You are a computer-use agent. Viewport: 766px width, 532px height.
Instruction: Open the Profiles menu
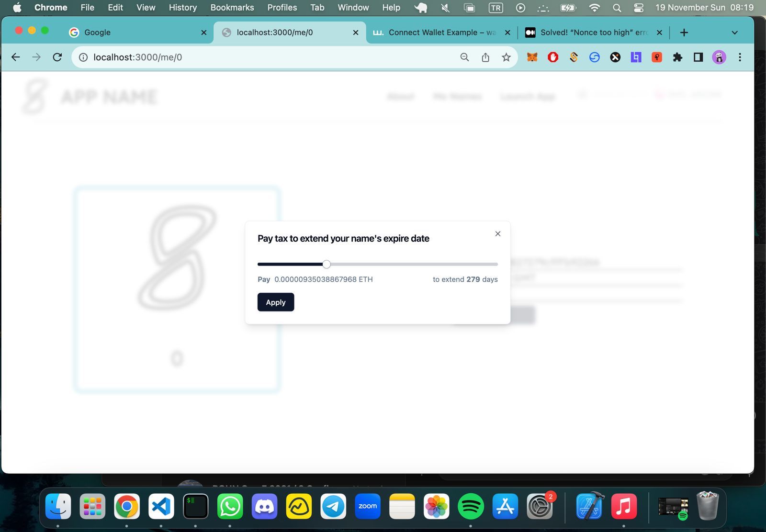pos(282,7)
